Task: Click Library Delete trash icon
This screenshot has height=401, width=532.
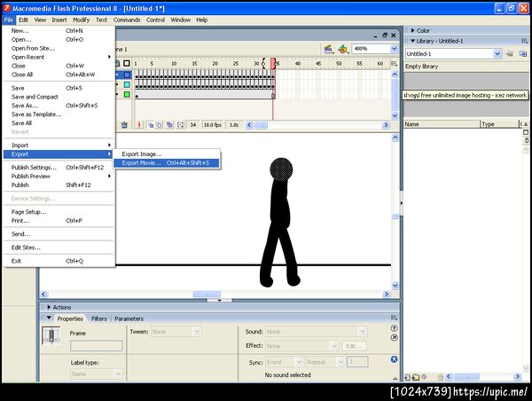Action: pos(441,377)
